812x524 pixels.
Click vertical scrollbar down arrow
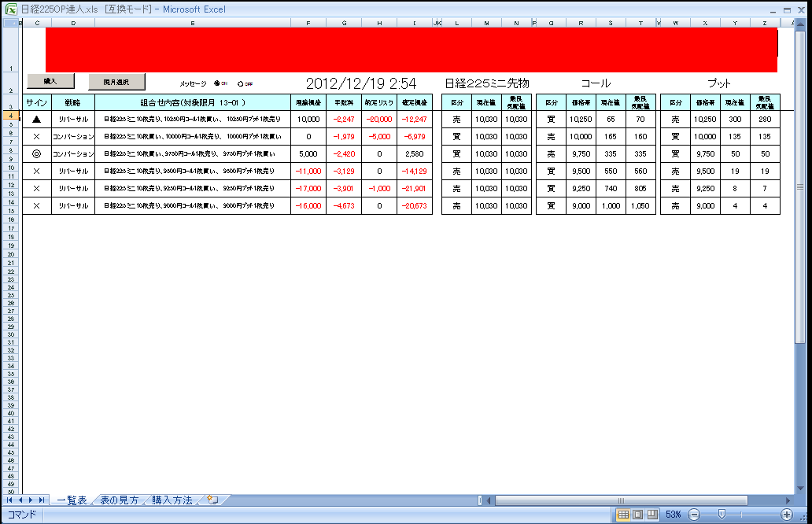coord(800,489)
